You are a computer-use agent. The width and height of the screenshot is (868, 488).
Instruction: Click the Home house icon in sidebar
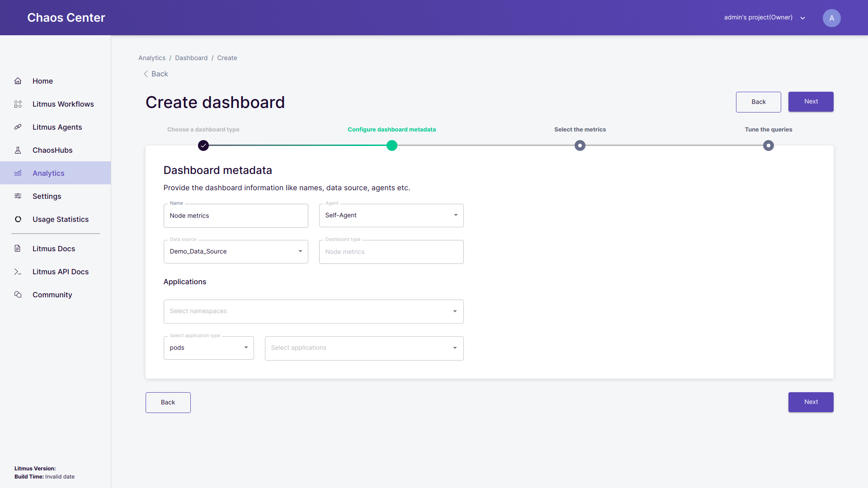pyautogui.click(x=18, y=81)
